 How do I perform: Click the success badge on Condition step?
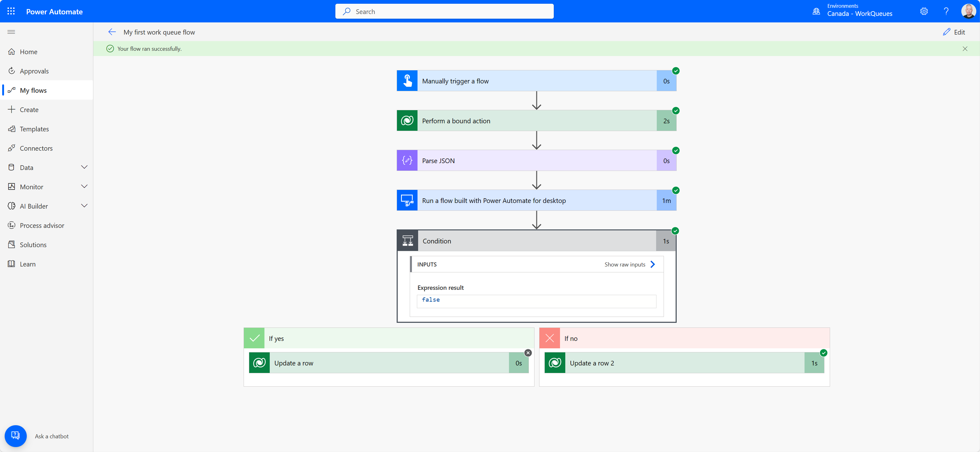pyautogui.click(x=675, y=231)
